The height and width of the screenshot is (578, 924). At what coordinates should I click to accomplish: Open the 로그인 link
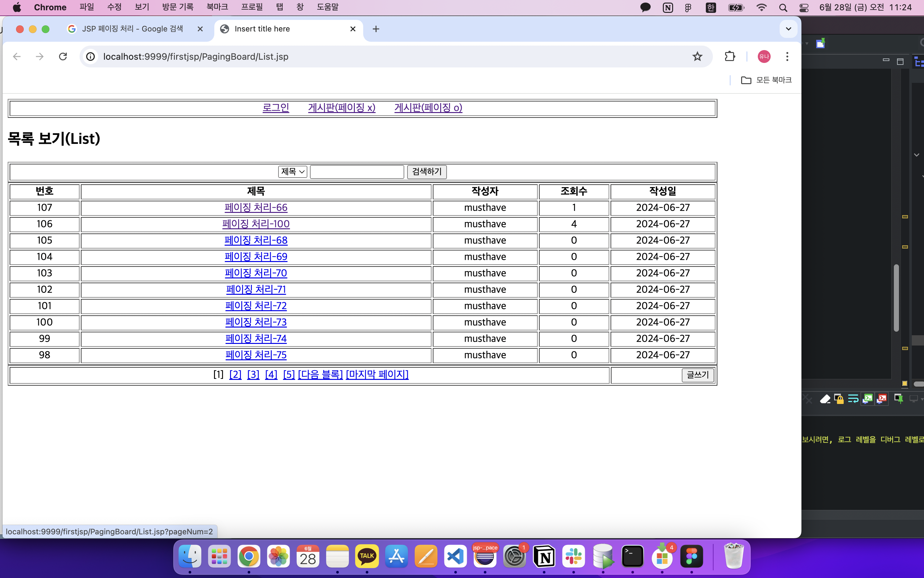pyautogui.click(x=276, y=108)
